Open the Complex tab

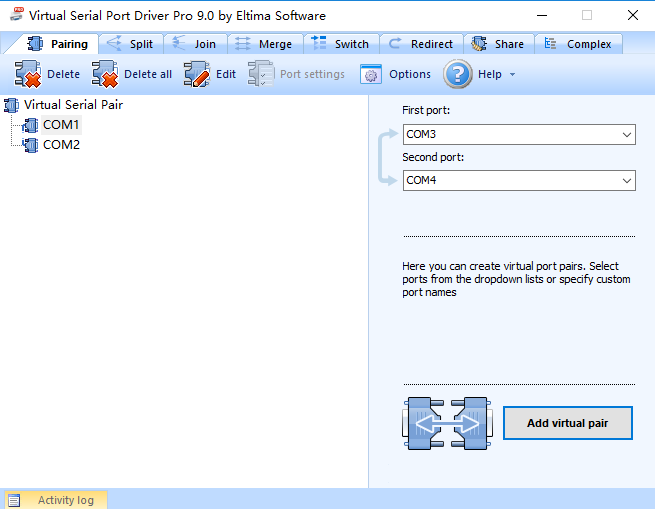click(579, 44)
